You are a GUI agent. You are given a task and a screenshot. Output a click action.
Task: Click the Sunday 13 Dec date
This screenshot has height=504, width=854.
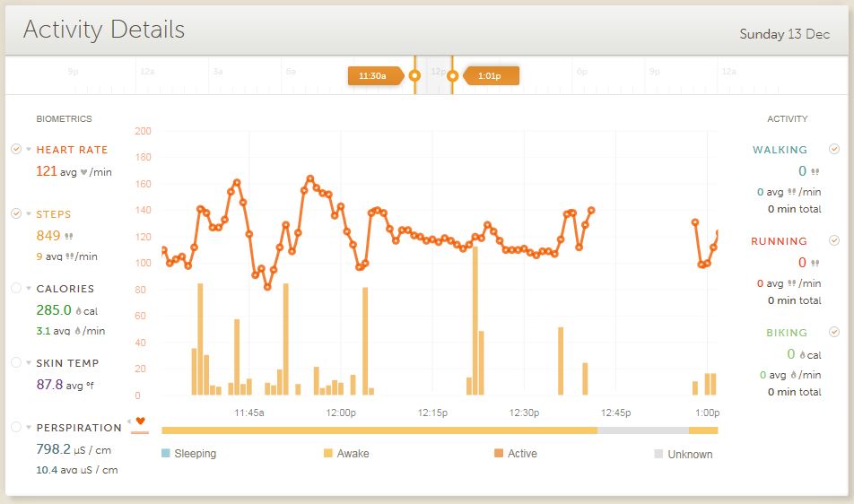(784, 34)
